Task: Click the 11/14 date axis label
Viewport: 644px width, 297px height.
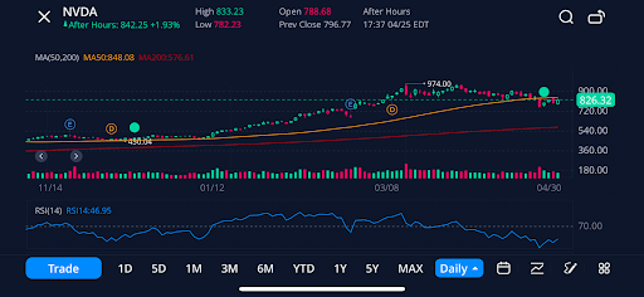Action: click(50, 188)
